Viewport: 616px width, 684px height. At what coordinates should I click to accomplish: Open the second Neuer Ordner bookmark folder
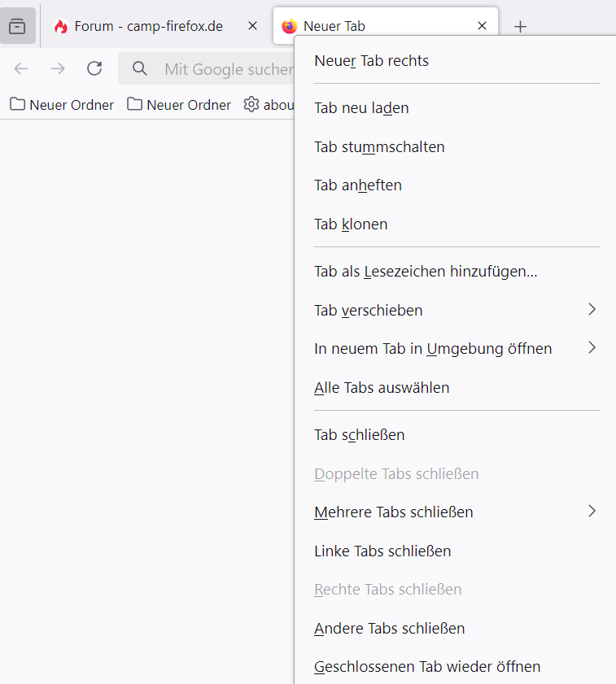point(180,105)
